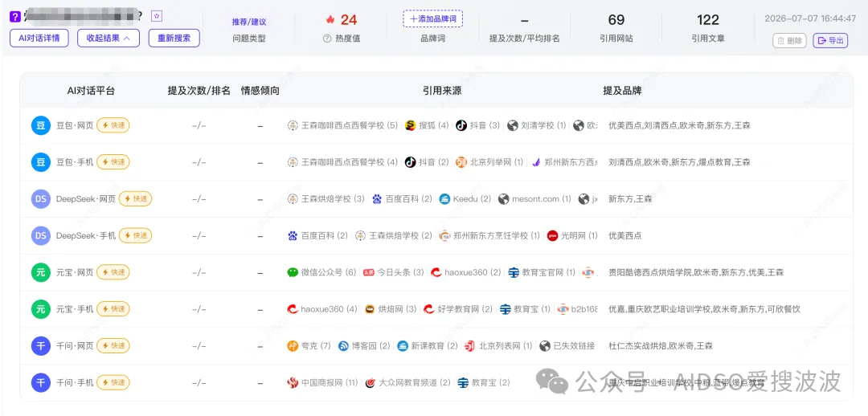Open 搜狐 (4) source in 豆包·网页 row
This screenshot has height=416, width=868.
pos(427,125)
